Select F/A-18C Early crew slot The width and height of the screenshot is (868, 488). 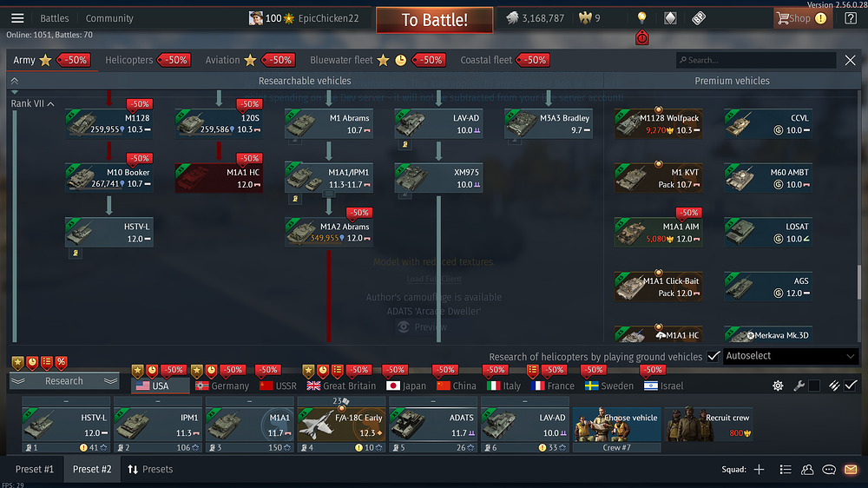[341, 425]
